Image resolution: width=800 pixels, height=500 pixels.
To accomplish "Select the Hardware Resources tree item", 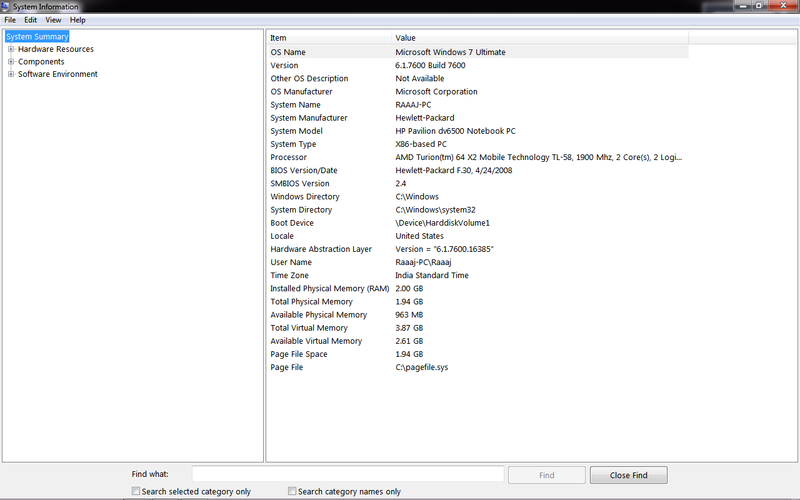I will click(56, 49).
